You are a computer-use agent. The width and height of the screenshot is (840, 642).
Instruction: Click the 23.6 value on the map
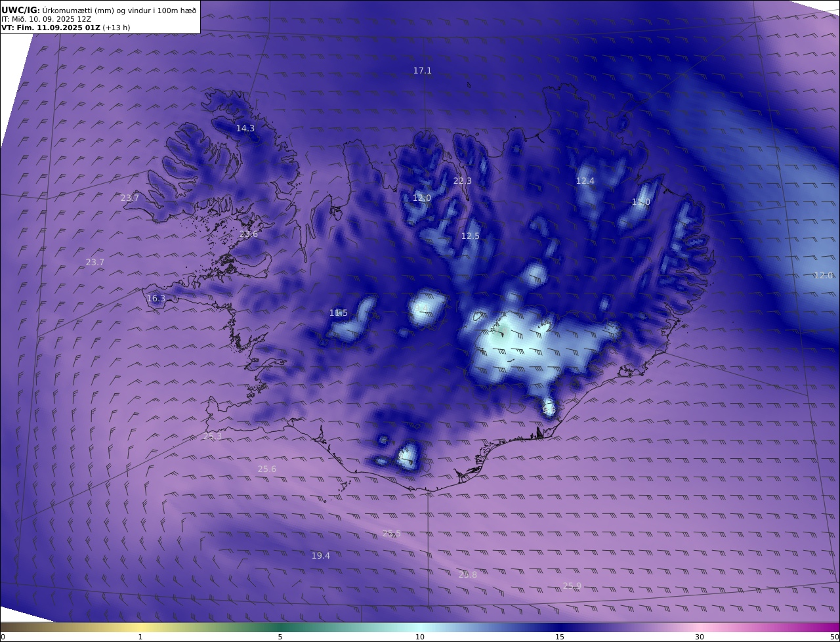249,234
